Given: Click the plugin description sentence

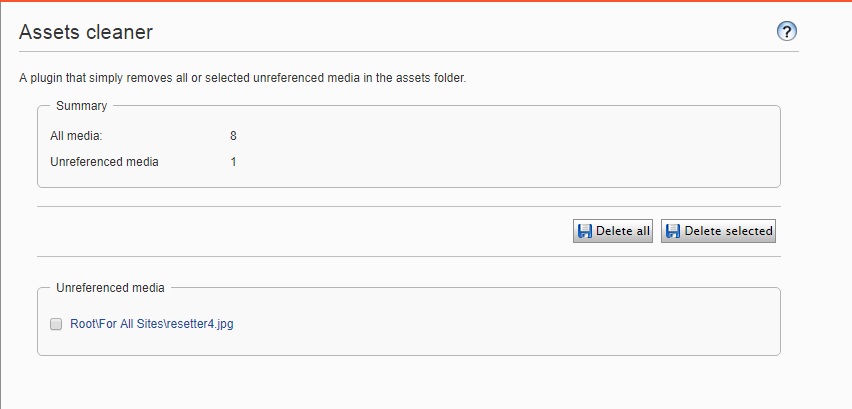Looking at the screenshot, I should tap(242, 78).
